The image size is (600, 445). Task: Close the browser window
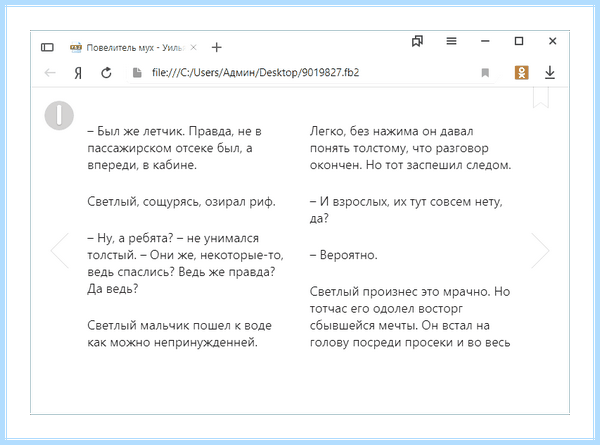553,41
